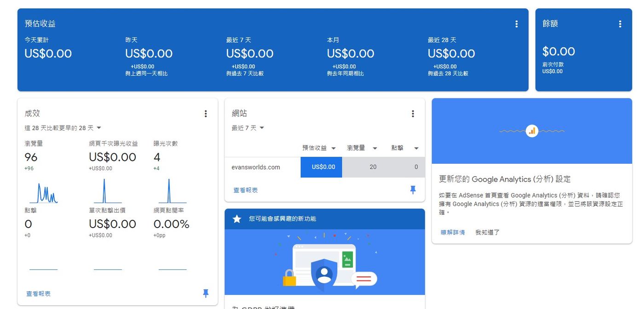Image resolution: width=644 pixels, height=309 pixels.
Task: Click the US$0.00 revenue cell for evansworlds.com
Action: tap(322, 167)
